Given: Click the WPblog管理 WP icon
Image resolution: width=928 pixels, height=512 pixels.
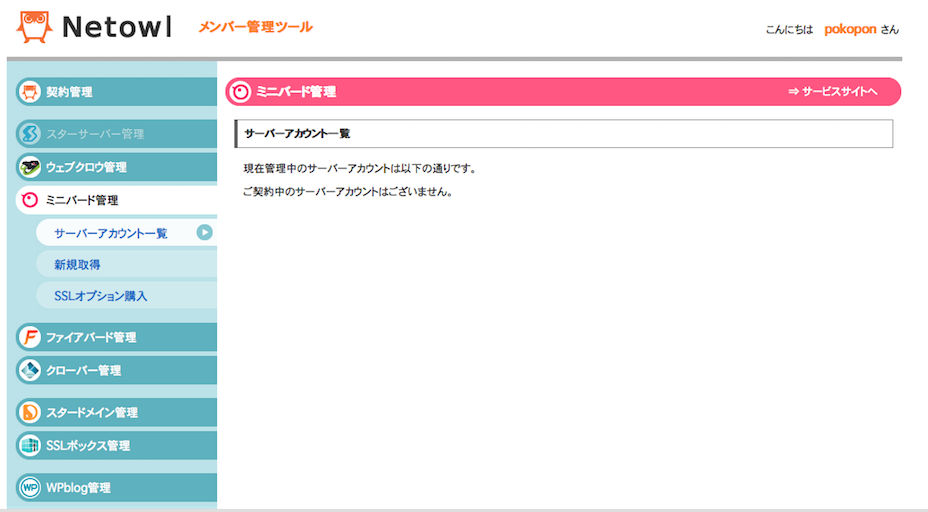Looking at the screenshot, I should click(30, 487).
